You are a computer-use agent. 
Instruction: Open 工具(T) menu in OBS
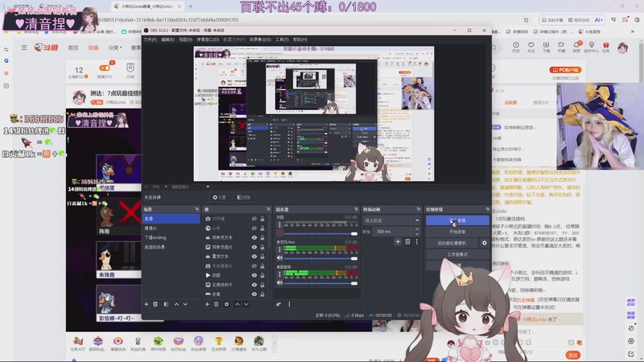[x=282, y=39]
